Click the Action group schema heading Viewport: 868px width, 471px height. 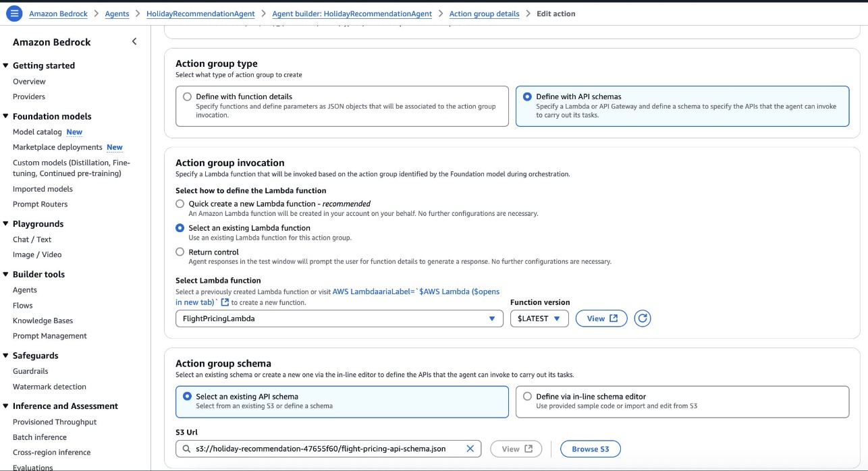[223, 364]
